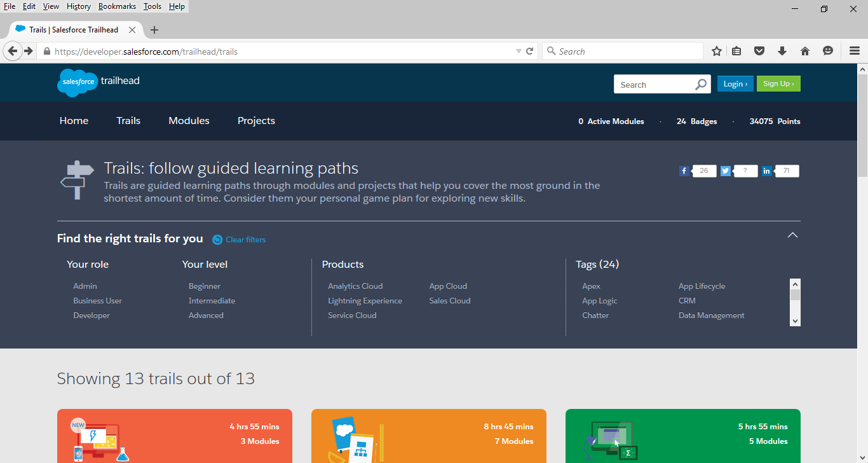Filter trails by Admin role
The height and width of the screenshot is (463, 868).
[85, 286]
